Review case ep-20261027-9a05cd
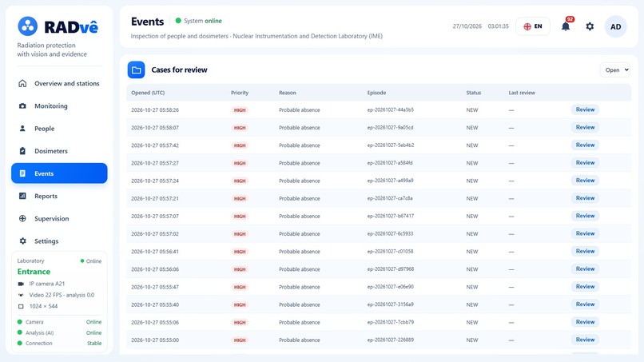The height and width of the screenshot is (362, 644). click(x=585, y=127)
